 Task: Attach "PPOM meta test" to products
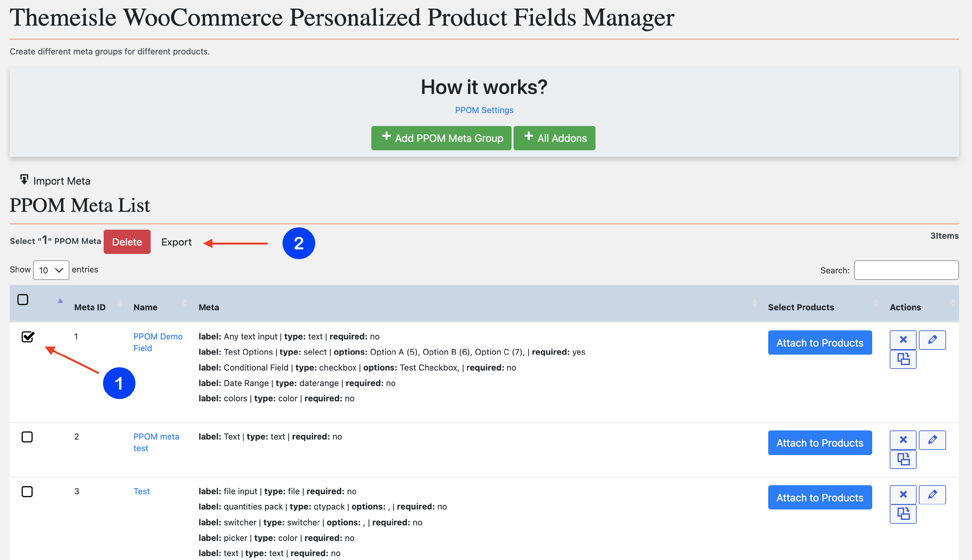pyautogui.click(x=820, y=443)
